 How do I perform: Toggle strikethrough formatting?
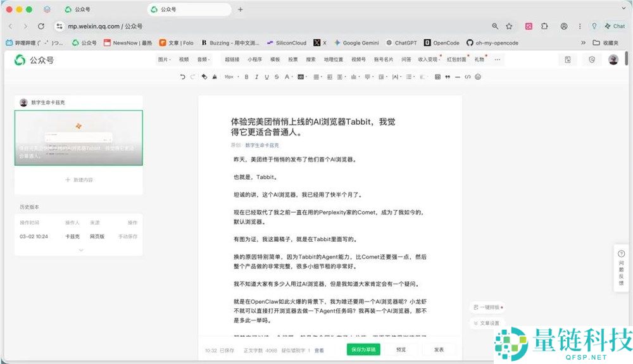tap(277, 77)
